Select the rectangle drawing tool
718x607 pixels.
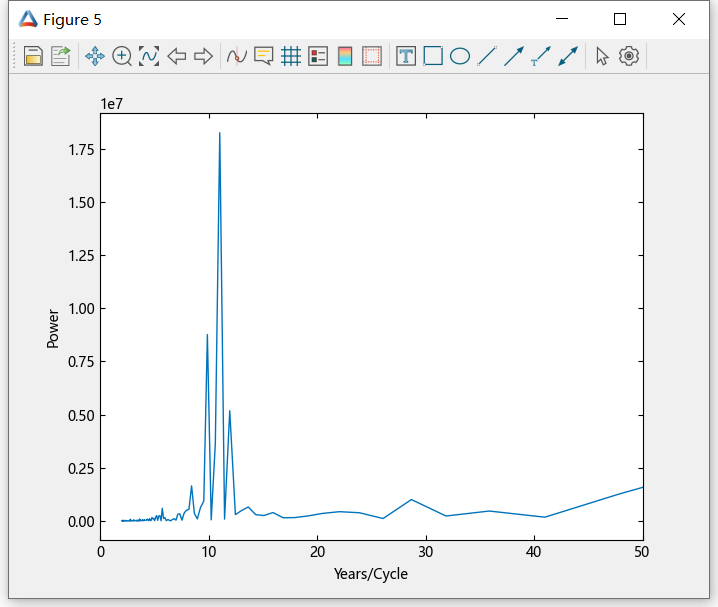click(433, 56)
